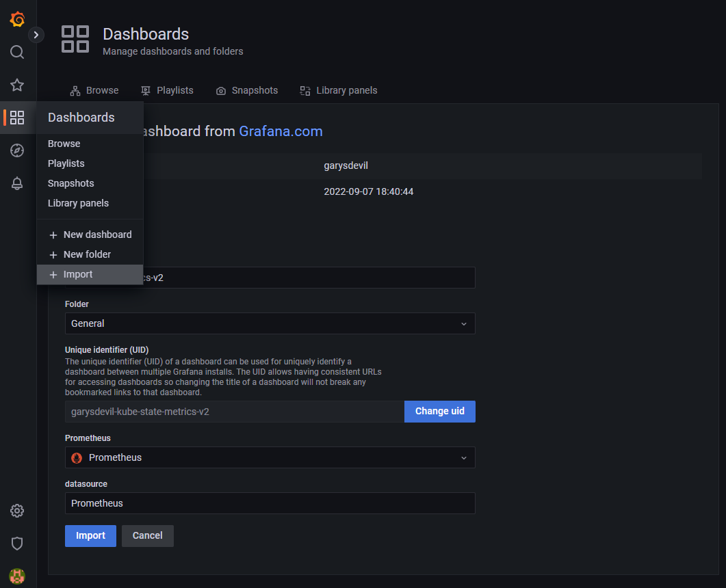Open the Alerting bell icon
Image resolution: width=726 pixels, height=588 pixels.
click(x=17, y=183)
